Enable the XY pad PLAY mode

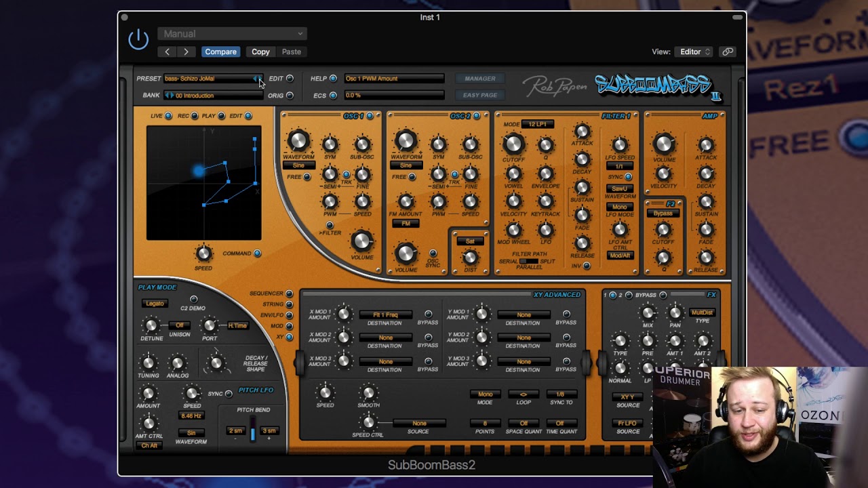tap(221, 116)
